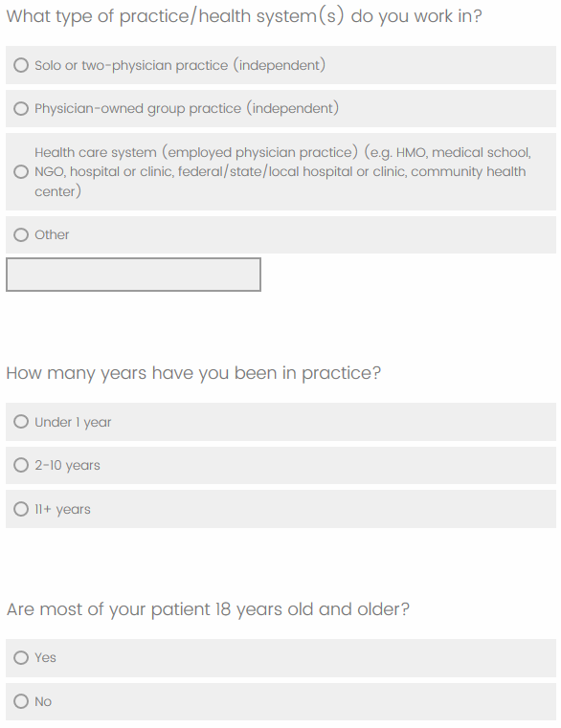Click the 'Other' option label text
561x728 pixels.
pyautogui.click(x=52, y=235)
